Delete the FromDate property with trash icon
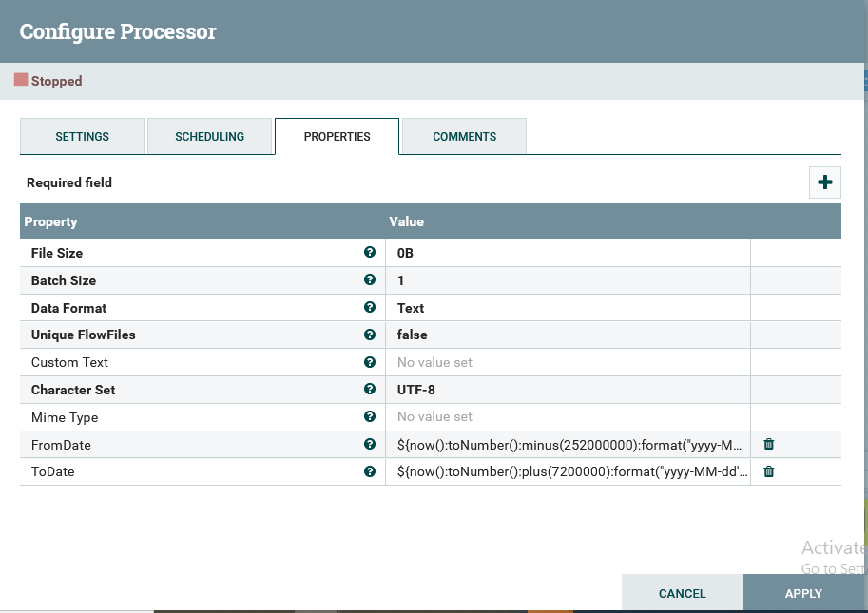The height and width of the screenshot is (613, 868). (769, 444)
